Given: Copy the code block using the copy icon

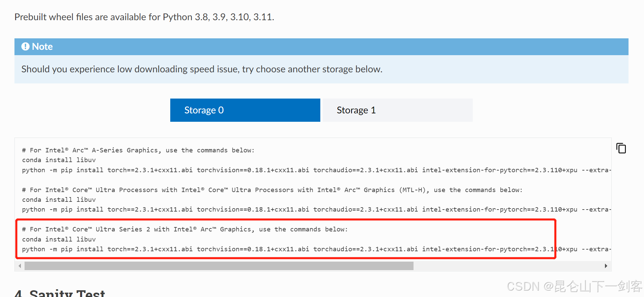Looking at the screenshot, I should point(621,148).
